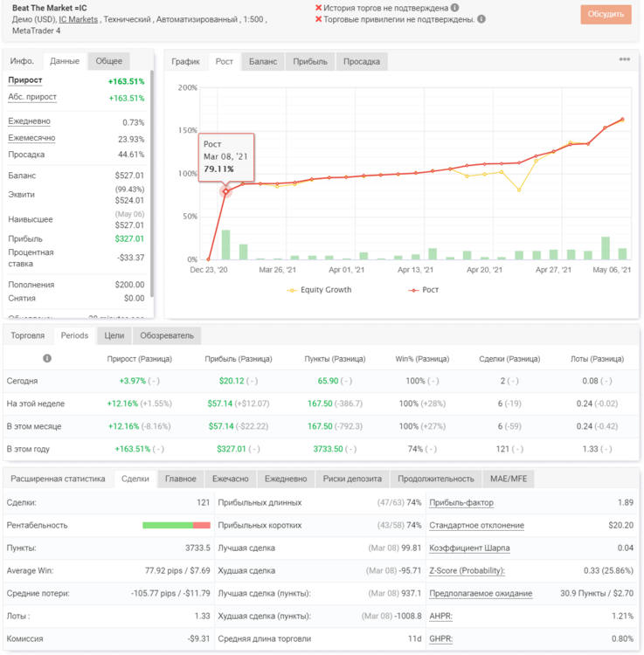Select Расширенная статистика tab
Image resolution: width=644 pixels, height=655 pixels.
click(x=58, y=479)
